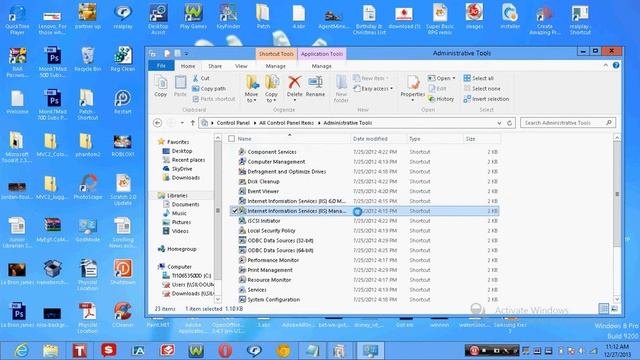Screen dimensions: 640x360
Task: Click the file list vertical scrollbar
Action: tap(617, 194)
